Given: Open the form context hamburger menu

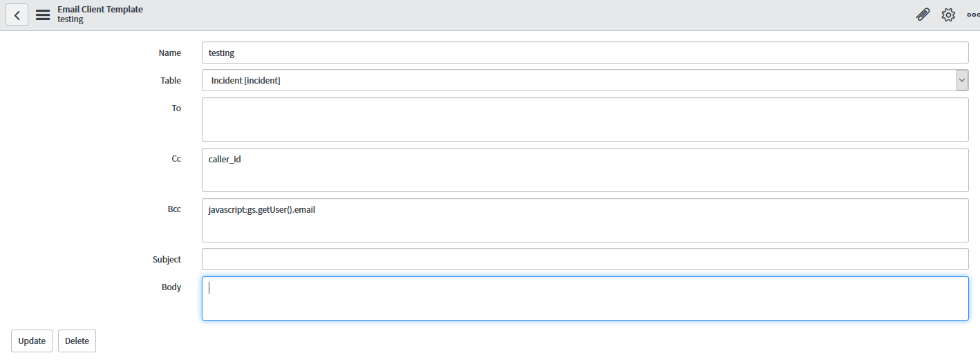Looking at the screenshot, I should (43, 15).
